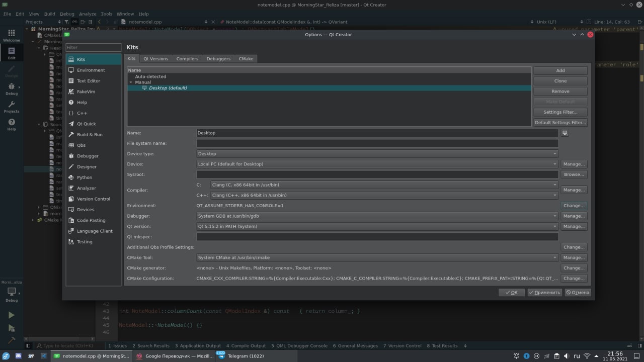Open the Qbs options category
The image size is (644, 362).
(x=94, y=145)
